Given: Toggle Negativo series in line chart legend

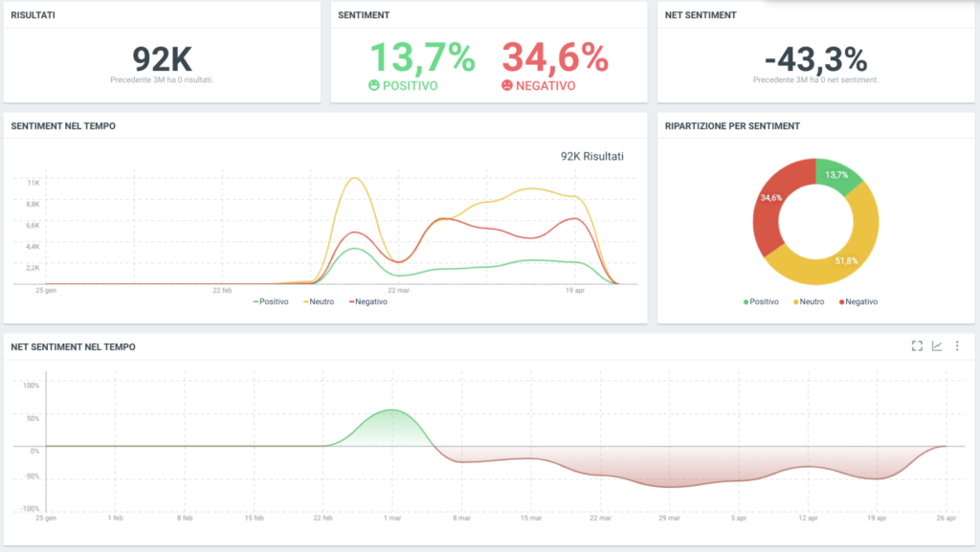Looking at the screenshot, I should 368,301.
